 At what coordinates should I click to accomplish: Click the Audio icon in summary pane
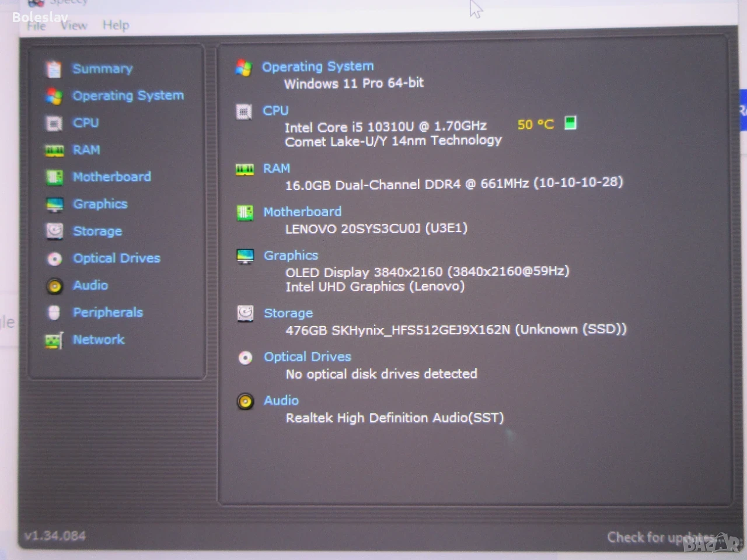tap(245, 401)
